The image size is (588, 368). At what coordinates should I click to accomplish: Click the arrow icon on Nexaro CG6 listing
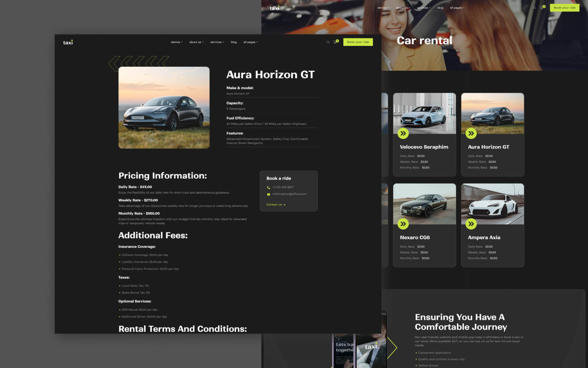click(x=403, y=224)
